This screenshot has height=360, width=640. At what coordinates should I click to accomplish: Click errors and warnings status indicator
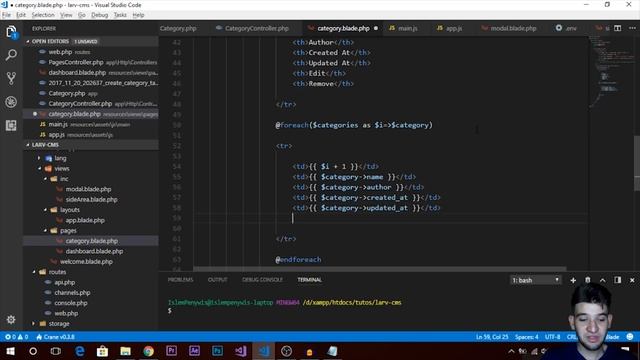click(16, 337)
